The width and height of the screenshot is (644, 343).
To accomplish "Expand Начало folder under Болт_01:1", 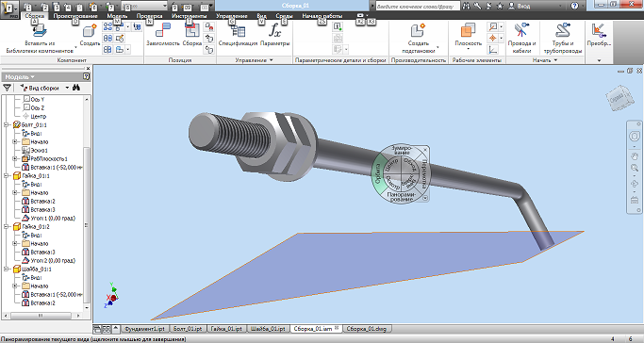I will click(15, 141).
